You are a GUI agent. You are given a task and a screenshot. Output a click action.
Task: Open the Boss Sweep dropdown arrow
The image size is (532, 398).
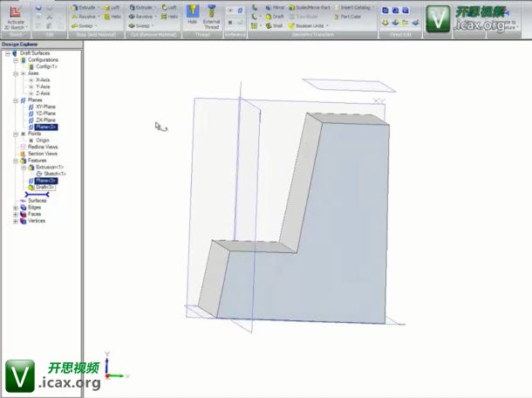coord(96,26)
